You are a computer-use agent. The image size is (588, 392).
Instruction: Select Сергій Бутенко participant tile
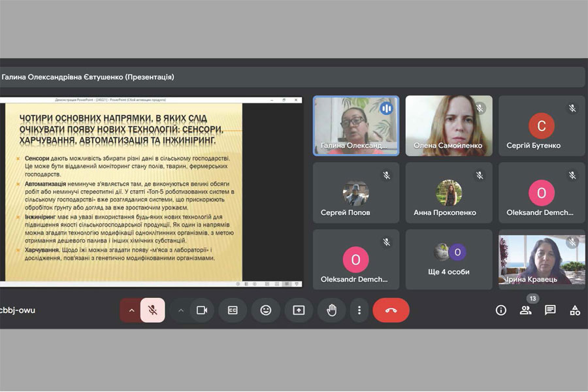pos(542,125)
